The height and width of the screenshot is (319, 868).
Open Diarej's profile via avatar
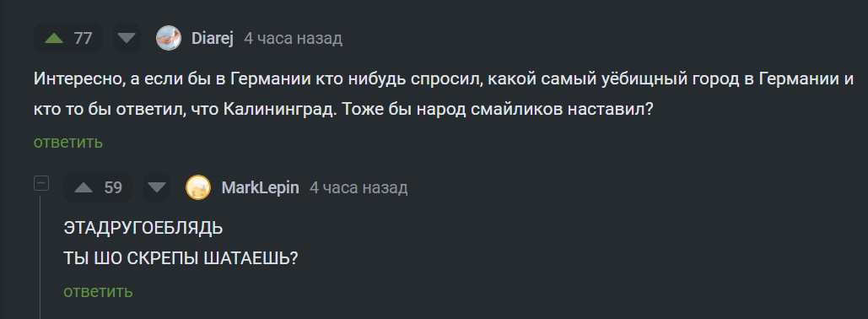[169, 38]
